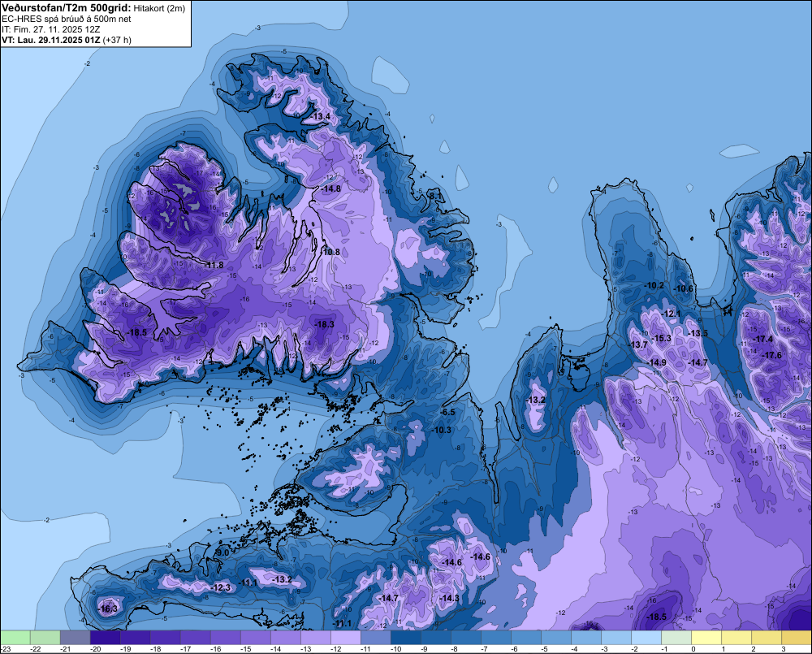Select the -10.6 temperature label
This screenshot has width=812, height=654.
coord(684,288)
